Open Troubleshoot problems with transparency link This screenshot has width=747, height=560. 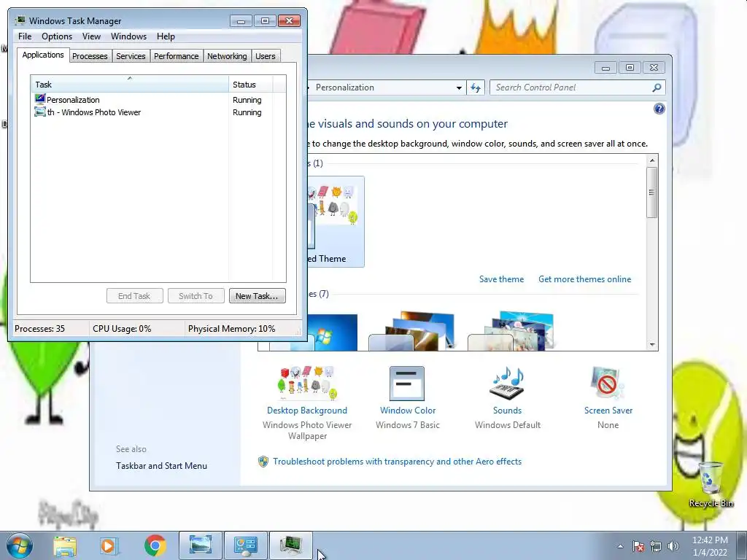pyautogui.click(x=397, y=462)
